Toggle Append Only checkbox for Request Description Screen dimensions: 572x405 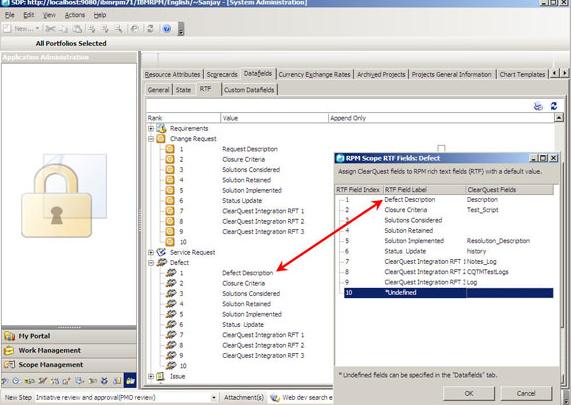click(x=441, y=148)
